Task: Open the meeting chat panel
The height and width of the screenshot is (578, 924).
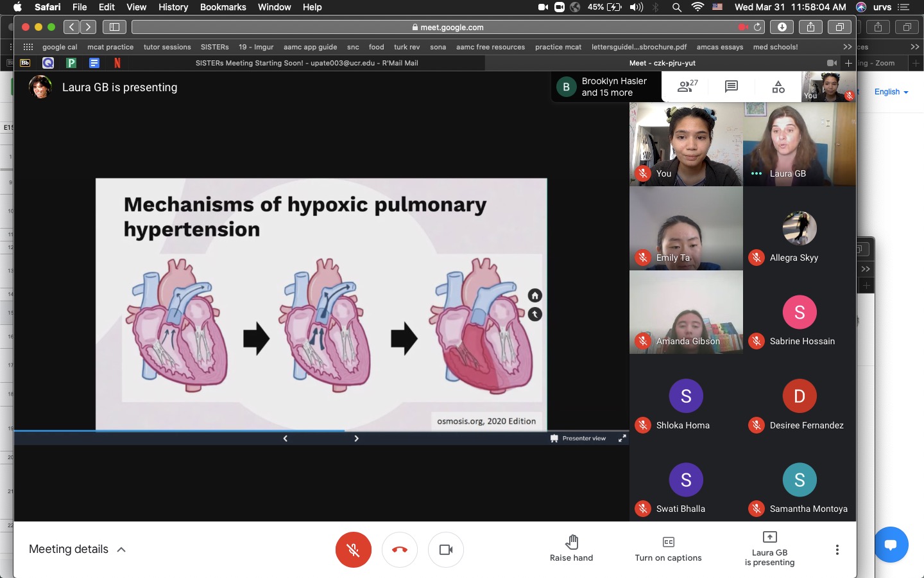Action: 731,87
